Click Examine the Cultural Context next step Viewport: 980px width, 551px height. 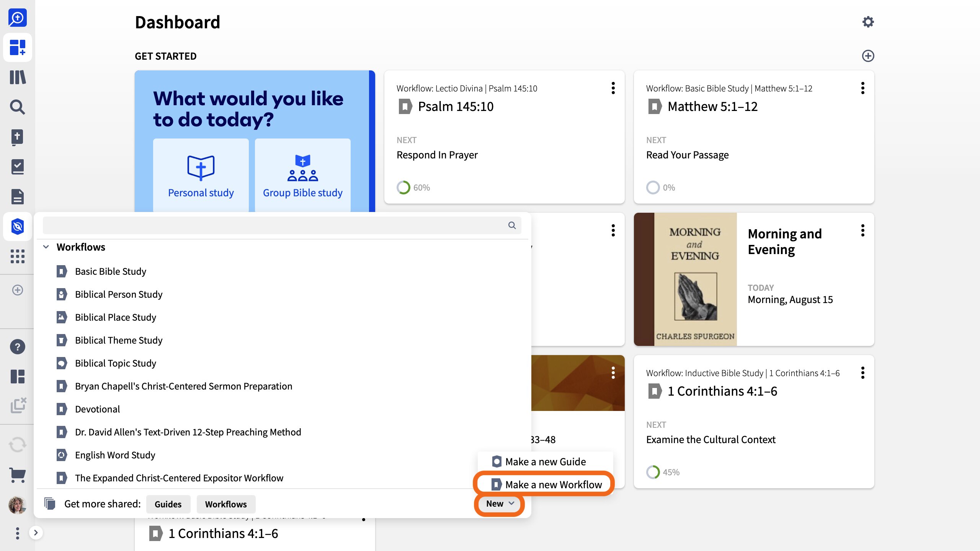(711, 440)
